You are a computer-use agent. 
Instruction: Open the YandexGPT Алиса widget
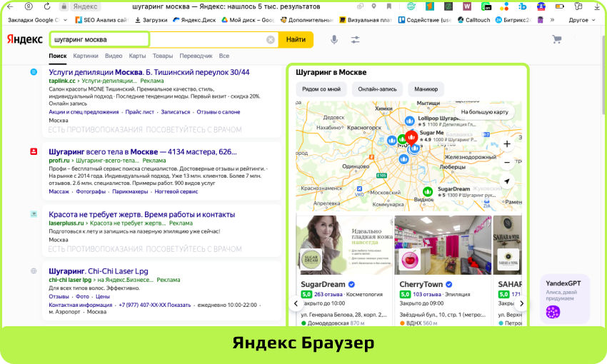click(565, 298)
